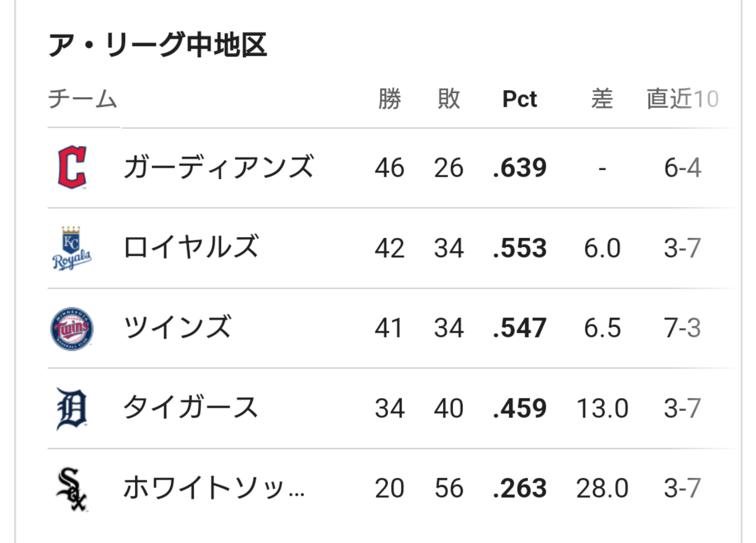Click the Minnesota Twins logo
This screenshot has width=756, height=543.
[72, 328]
